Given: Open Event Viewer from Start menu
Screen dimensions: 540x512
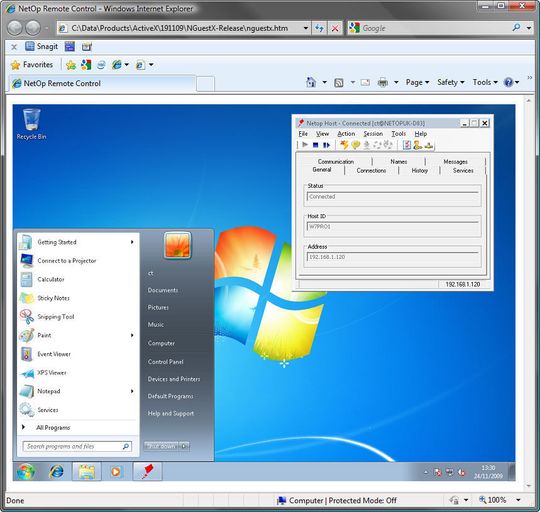Looking at the screenshot, I should (x=54, y=354).
